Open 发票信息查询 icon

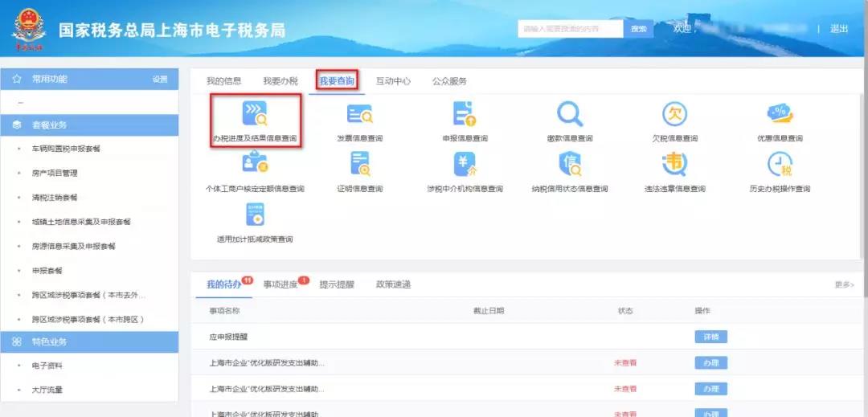pyautogui.click(x=359, y=115)
